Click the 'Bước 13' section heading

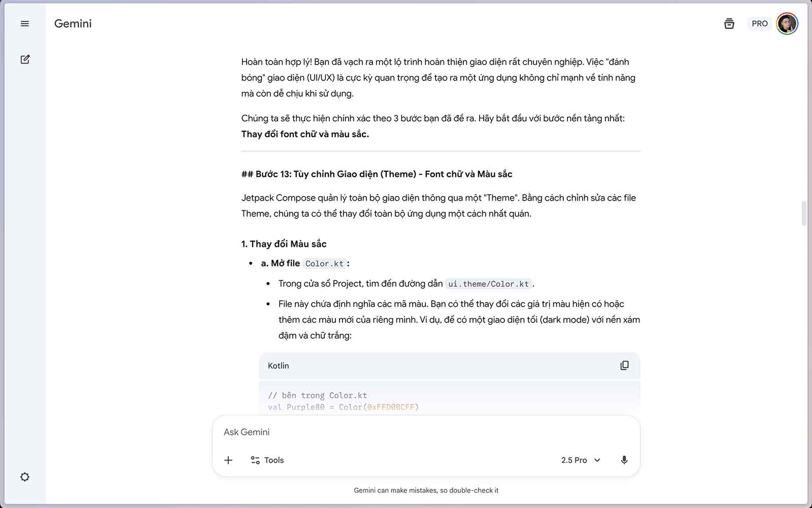pos(377,174)
